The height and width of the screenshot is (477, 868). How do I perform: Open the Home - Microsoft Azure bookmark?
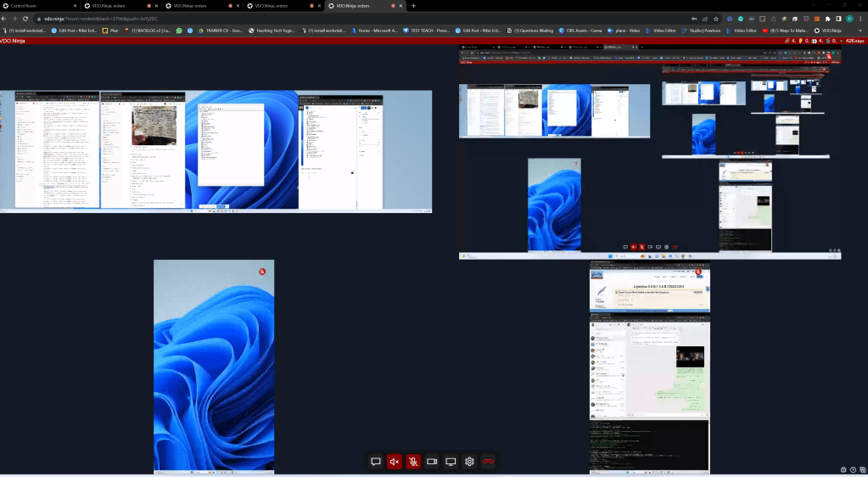pyautogui.click(x=375, y=31)
